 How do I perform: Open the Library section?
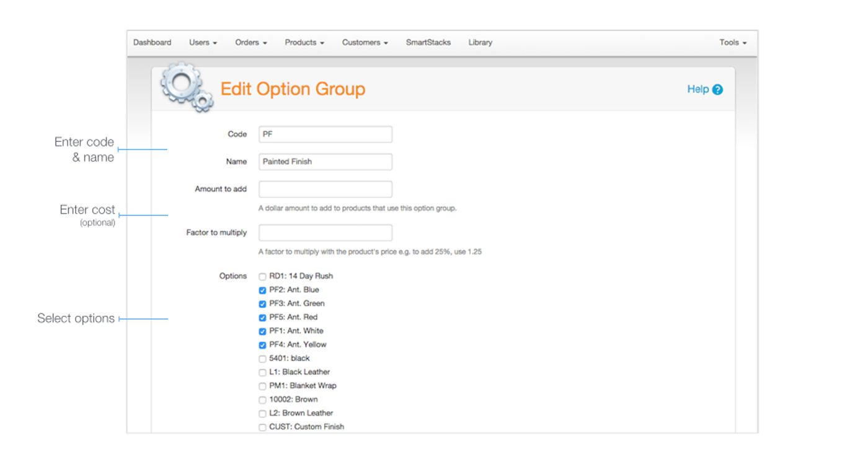pos(480,43)
